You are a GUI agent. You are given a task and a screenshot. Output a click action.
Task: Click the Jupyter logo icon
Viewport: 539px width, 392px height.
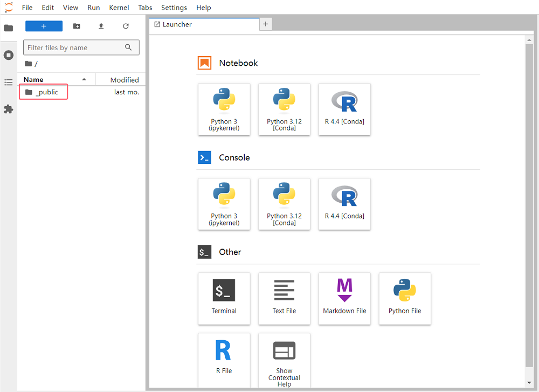pyautogui.click(x=9, y=7)
